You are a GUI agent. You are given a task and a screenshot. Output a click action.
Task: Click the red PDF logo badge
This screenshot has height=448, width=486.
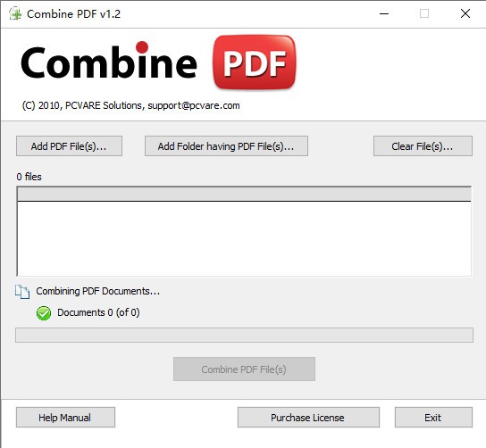tap(254, 62)
